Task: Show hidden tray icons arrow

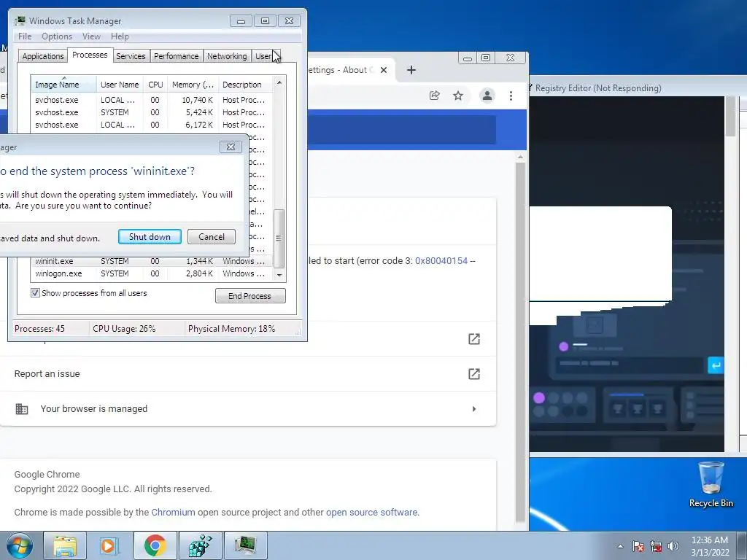Action: click(620, 546)
